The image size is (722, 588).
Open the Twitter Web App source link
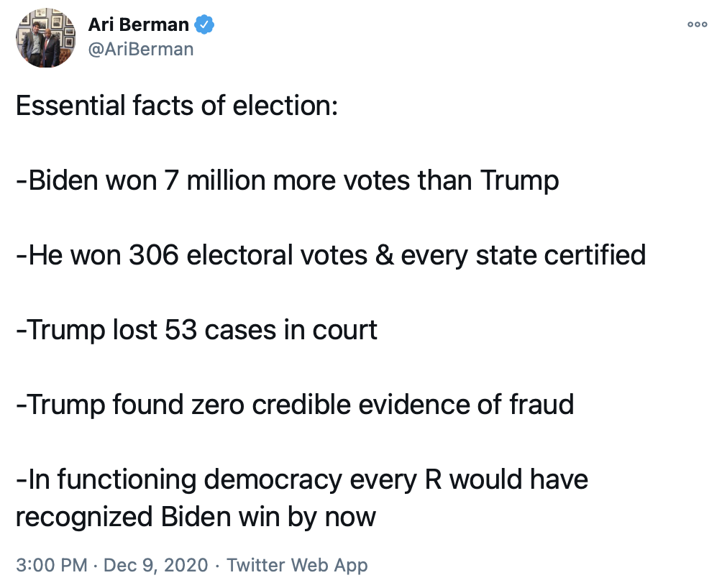tap(297, 564)
